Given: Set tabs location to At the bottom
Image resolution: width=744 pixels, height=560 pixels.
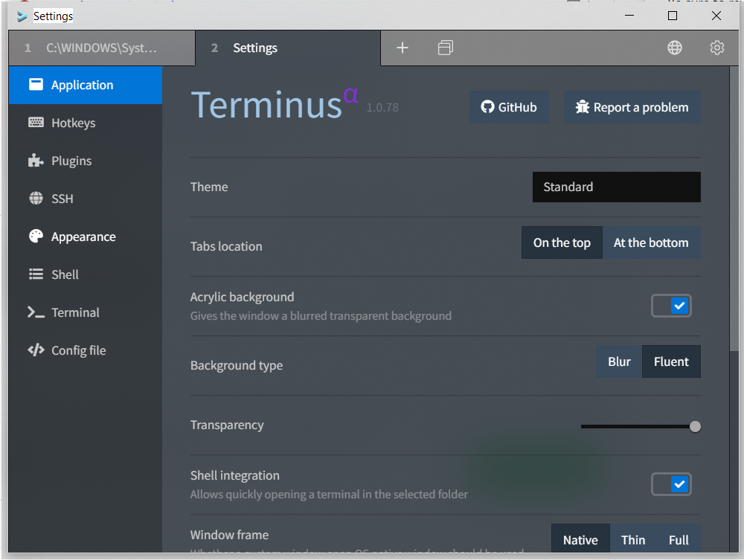Looking at the screenshot, I should coord(652,242).
